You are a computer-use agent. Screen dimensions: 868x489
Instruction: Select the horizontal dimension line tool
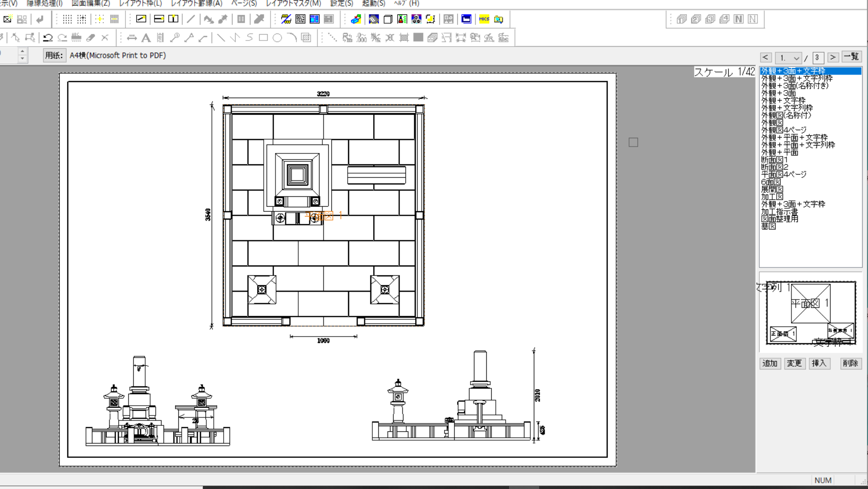pyautogui.click(x=132, y=38)
